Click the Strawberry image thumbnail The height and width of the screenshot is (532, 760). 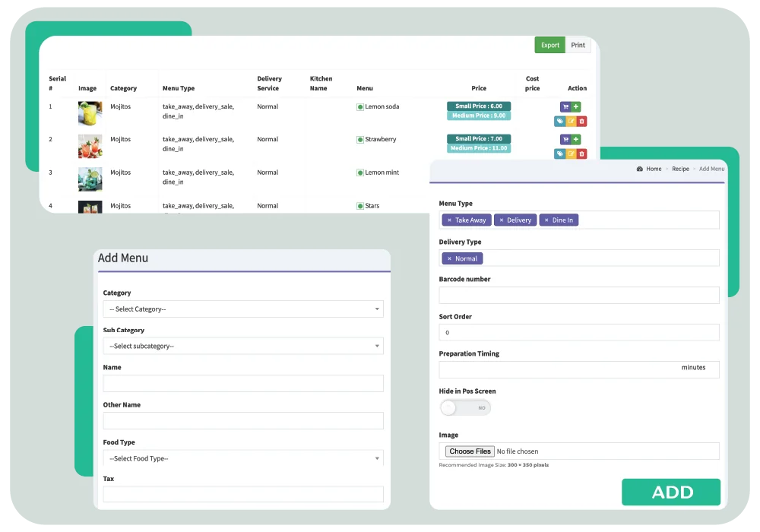point(91,145)
